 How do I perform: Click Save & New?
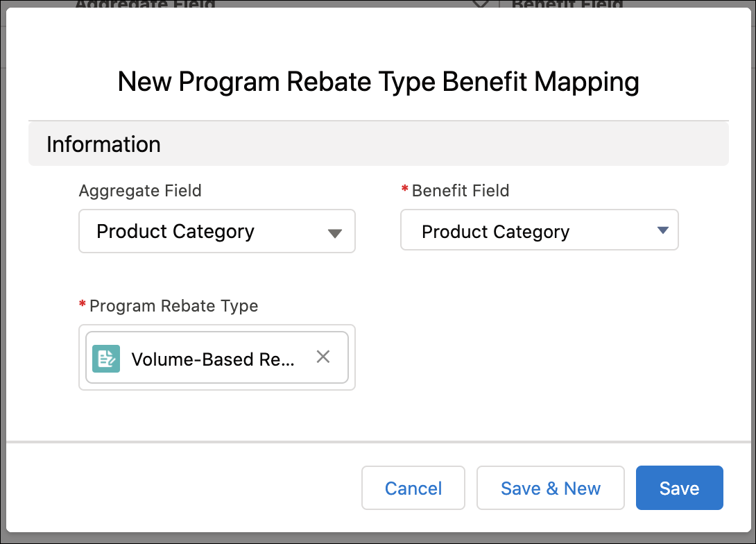pyautogui.click(x=550, y=488)
